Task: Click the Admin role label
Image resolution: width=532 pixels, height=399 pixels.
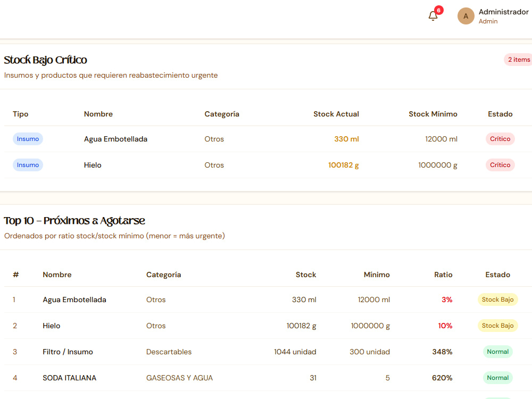Action: (488, 21)
